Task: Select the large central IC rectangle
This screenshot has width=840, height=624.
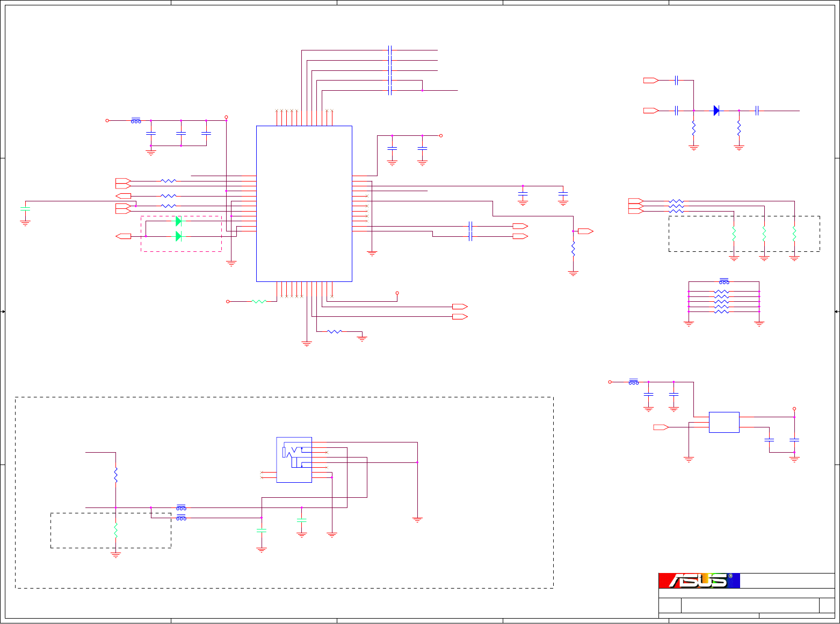Action: coord(304,204)
